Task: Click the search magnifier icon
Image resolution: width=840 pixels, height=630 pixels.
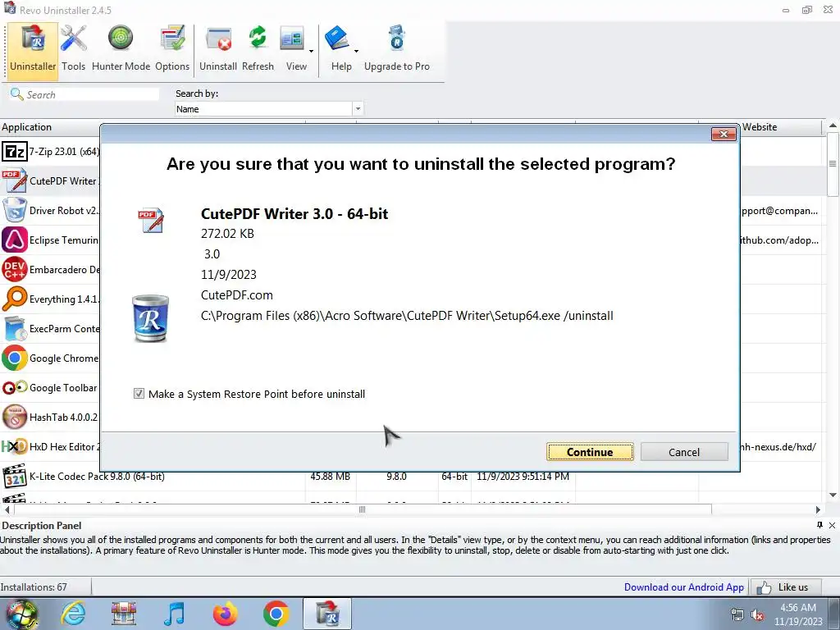Action: point(16,94)
